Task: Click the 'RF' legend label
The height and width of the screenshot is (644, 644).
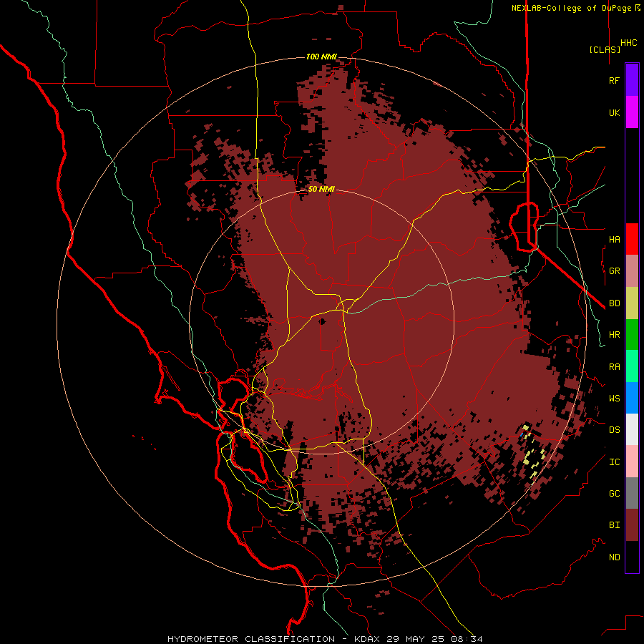Action: click(x=614, y=80)
